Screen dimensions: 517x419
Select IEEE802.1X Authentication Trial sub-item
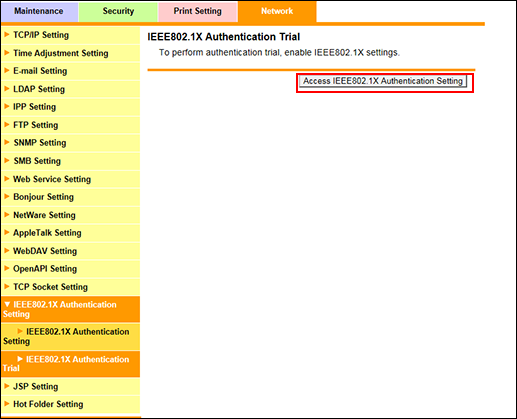tap(71, 364)
